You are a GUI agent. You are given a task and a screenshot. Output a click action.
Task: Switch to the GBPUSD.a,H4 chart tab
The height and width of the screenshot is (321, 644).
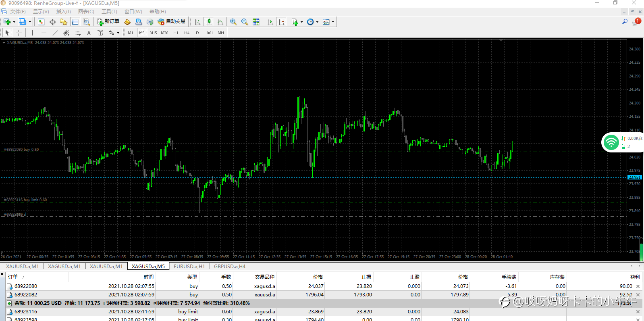(x=230, y=266)
